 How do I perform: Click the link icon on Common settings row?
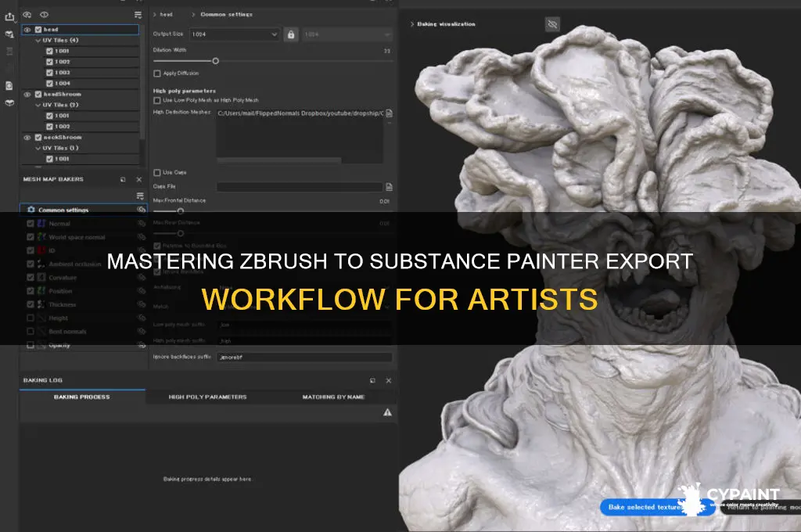[142, 210]
